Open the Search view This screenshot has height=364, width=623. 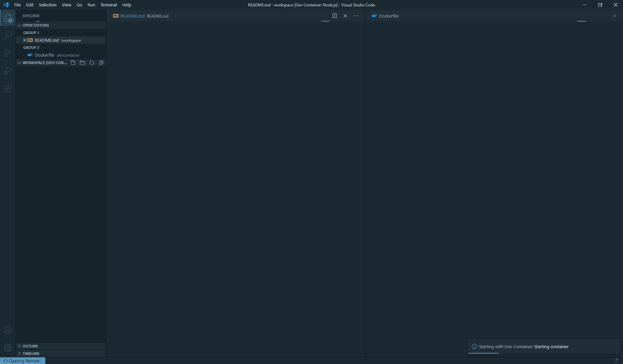point(8,35)
